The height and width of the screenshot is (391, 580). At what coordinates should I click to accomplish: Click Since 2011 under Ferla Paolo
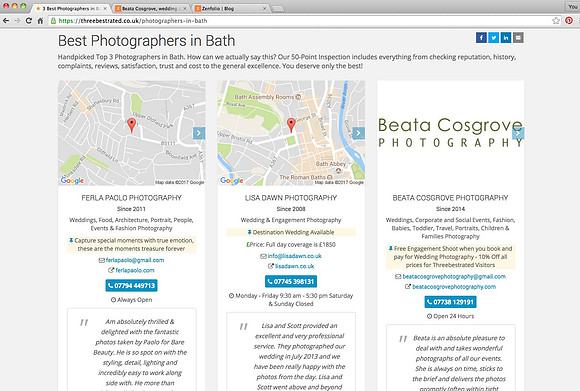pyautogui.click(x=131, y=209)
